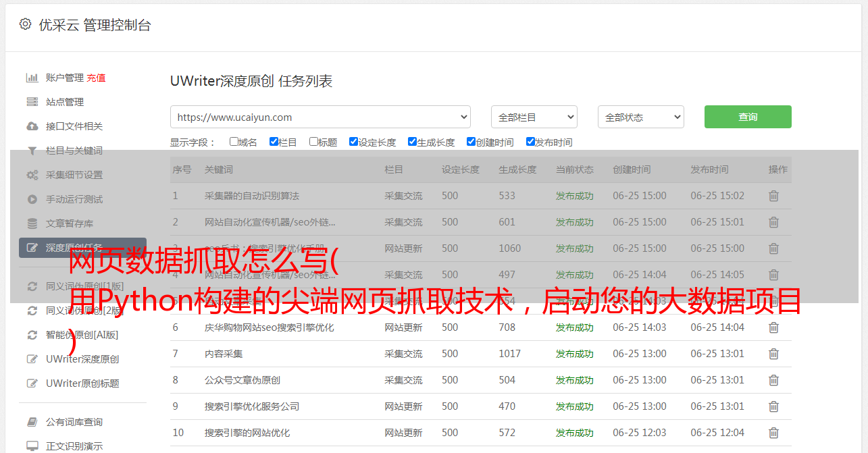The height and width of the screenshot is (453, 868).
Task: Click publish time 06-25 12:04
Action: coord(717,433)
